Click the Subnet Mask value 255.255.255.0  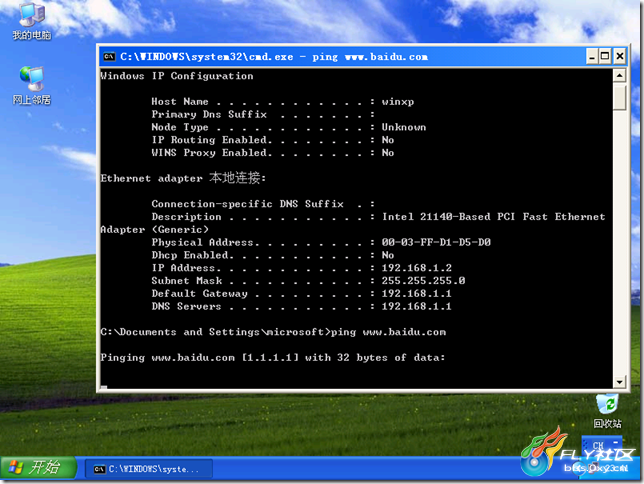[x=423, y=281]
